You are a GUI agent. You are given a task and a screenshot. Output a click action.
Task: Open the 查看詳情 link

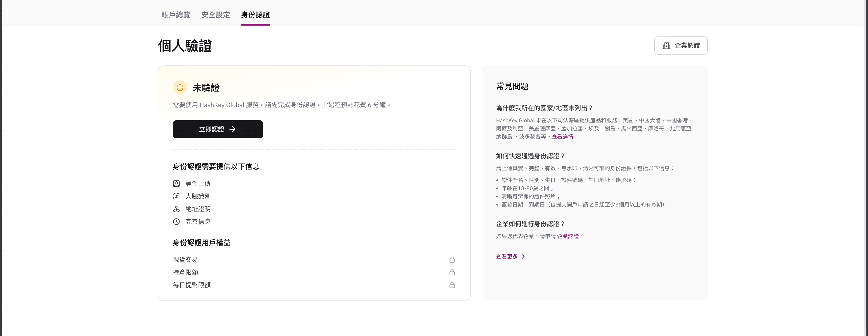tap(562, 137)
